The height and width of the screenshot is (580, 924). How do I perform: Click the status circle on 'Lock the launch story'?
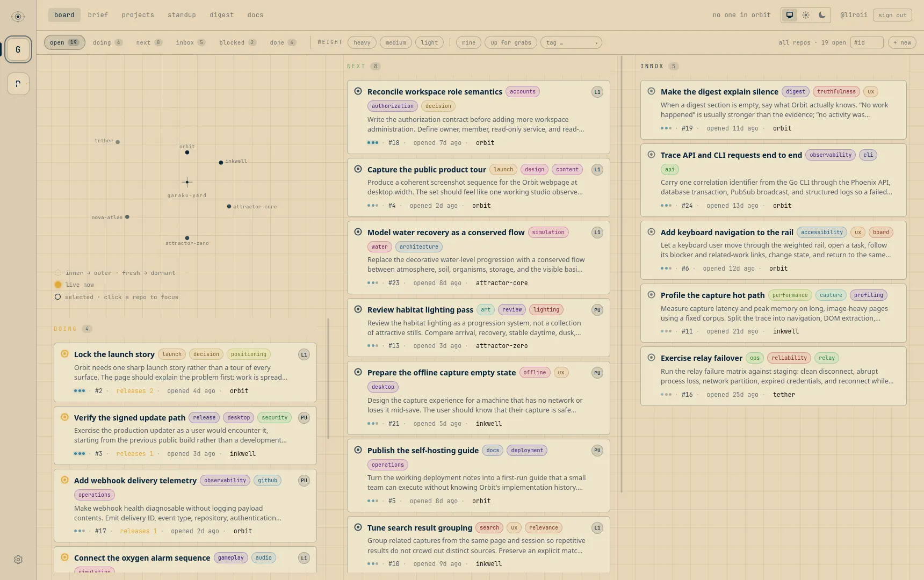click(65, 354)
